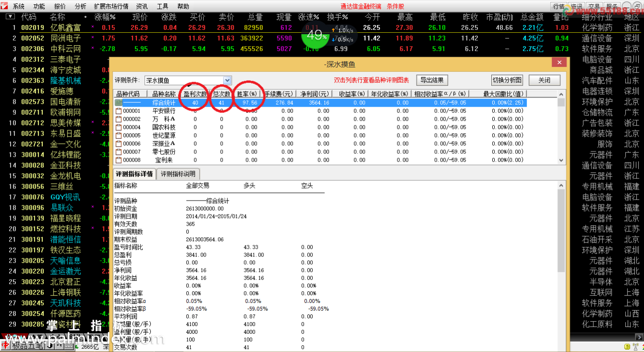
Task: Click the 3564.16 net profit cell in 综合统计 row
Action: [x=319, y=103]
